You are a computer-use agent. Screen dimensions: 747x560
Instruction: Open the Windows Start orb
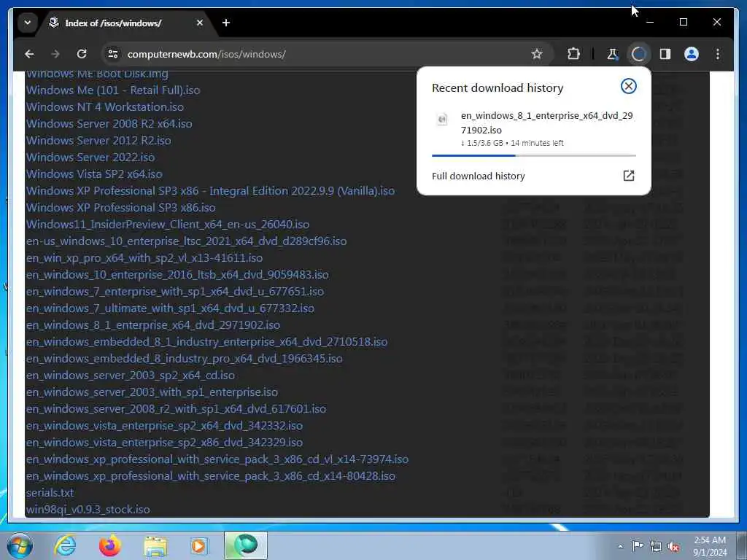point(20,545)
